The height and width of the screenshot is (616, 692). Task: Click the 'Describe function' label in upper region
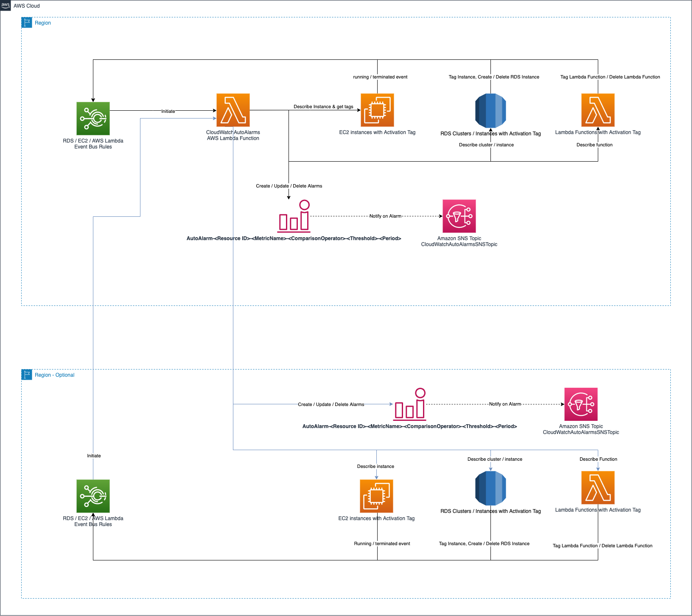click(x=594, y=145)
